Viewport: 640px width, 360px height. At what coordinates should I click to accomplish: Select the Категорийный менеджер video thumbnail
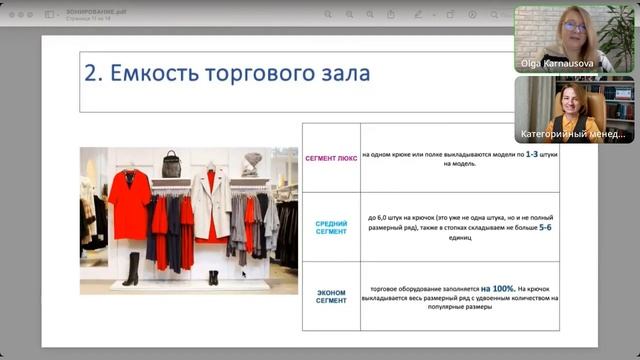point(574,109)
